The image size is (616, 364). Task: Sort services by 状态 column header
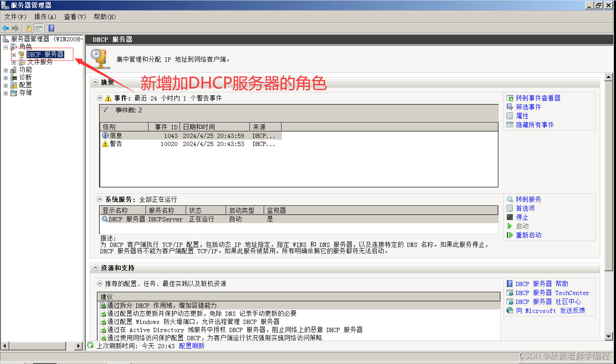[206, 210]
